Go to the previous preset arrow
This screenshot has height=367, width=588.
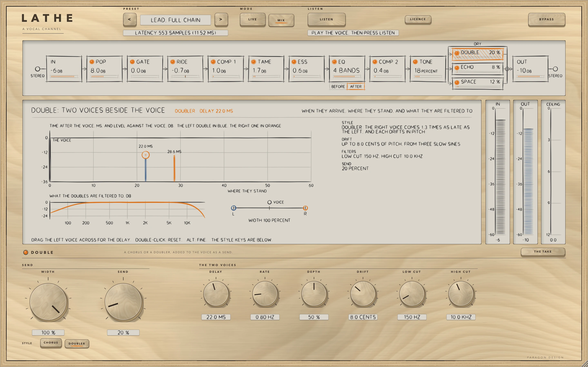pyautogui.click(x=129, y=20)
